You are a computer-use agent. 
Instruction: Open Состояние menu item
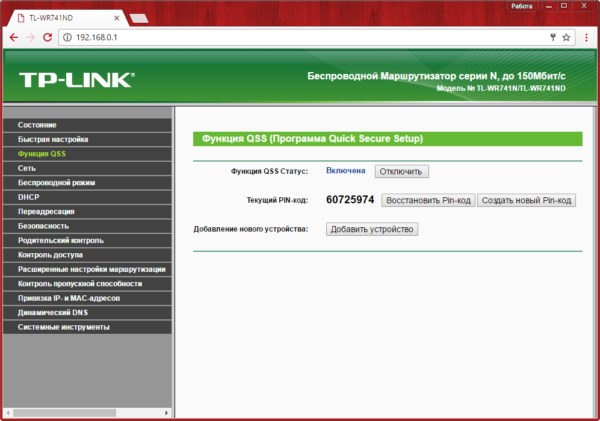pyautogui.click(x=87, y=125)
